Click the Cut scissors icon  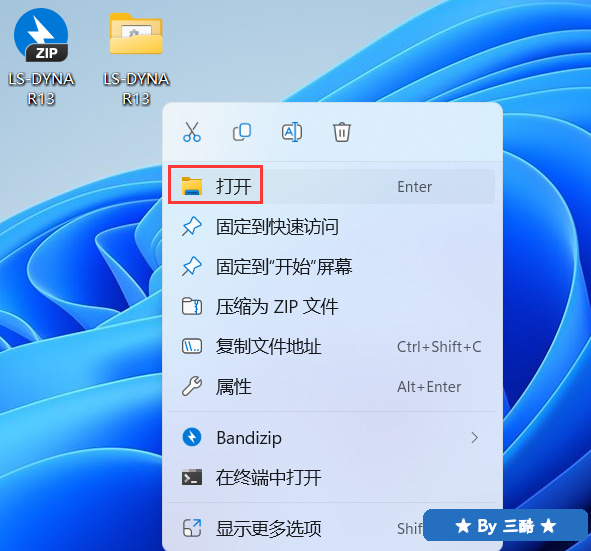coord(192,132)
